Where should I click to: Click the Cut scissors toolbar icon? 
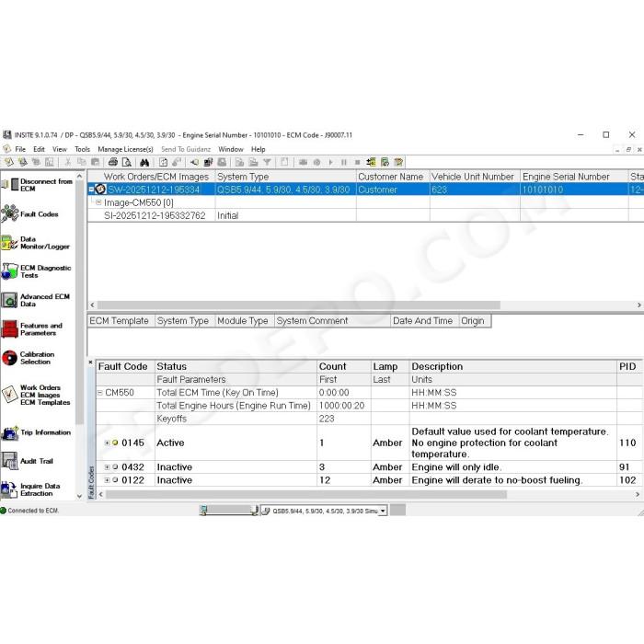pyautogui.click(x=68, y=162)
